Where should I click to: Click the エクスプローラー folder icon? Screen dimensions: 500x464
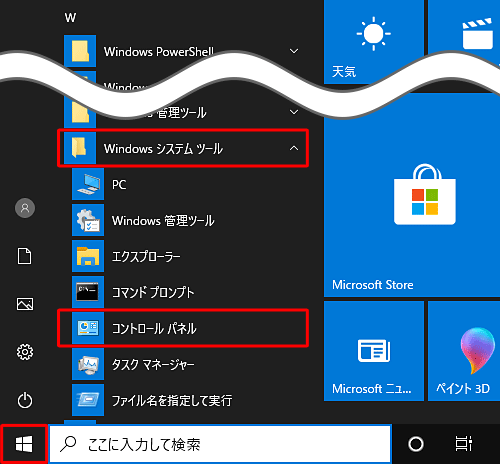88,256
